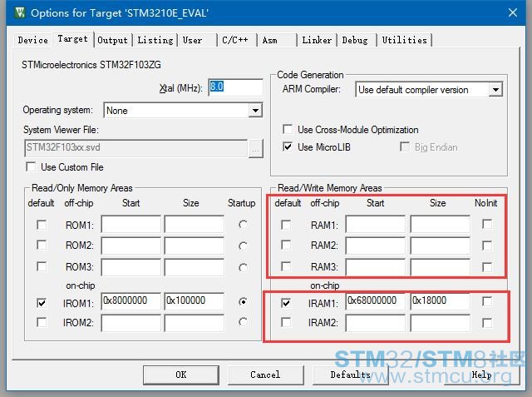Select the ROM2 Startup radio button

point(243,246)
